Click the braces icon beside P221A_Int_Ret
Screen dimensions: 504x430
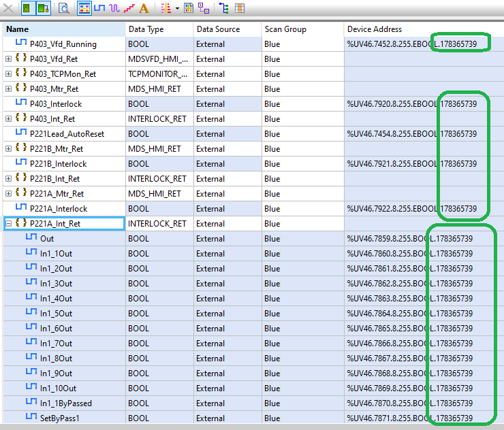21,222
